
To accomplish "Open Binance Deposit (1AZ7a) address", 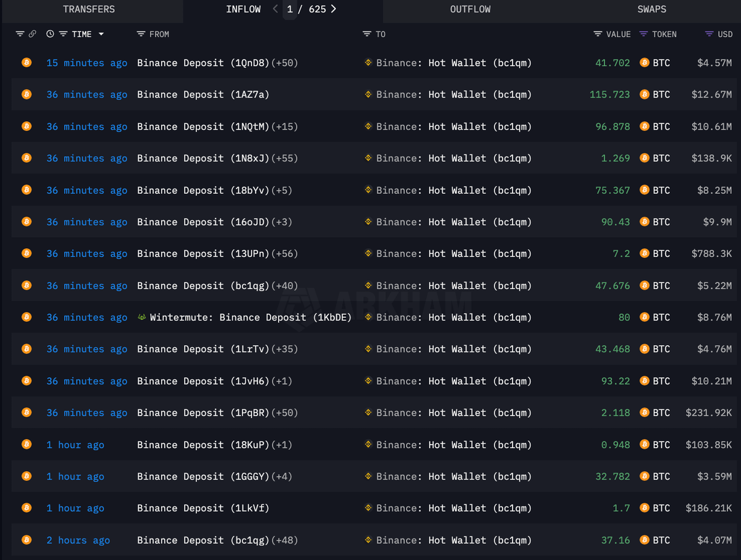I will coord(203,94).
